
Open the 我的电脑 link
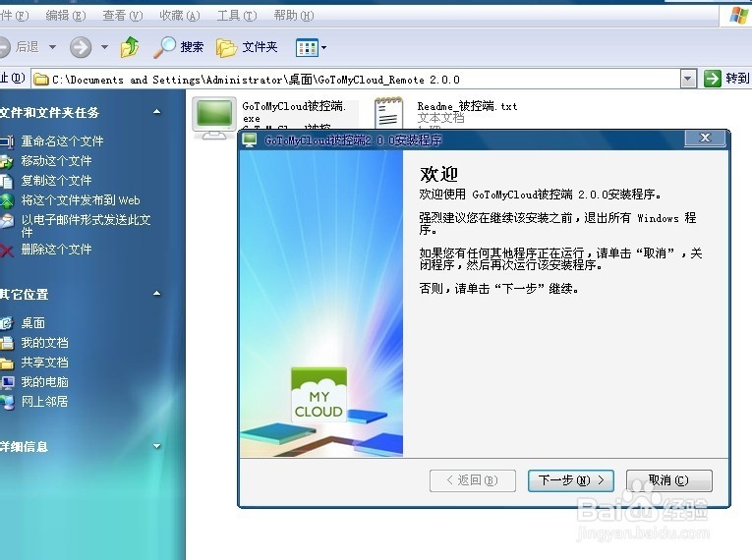[x=44, y=382]
